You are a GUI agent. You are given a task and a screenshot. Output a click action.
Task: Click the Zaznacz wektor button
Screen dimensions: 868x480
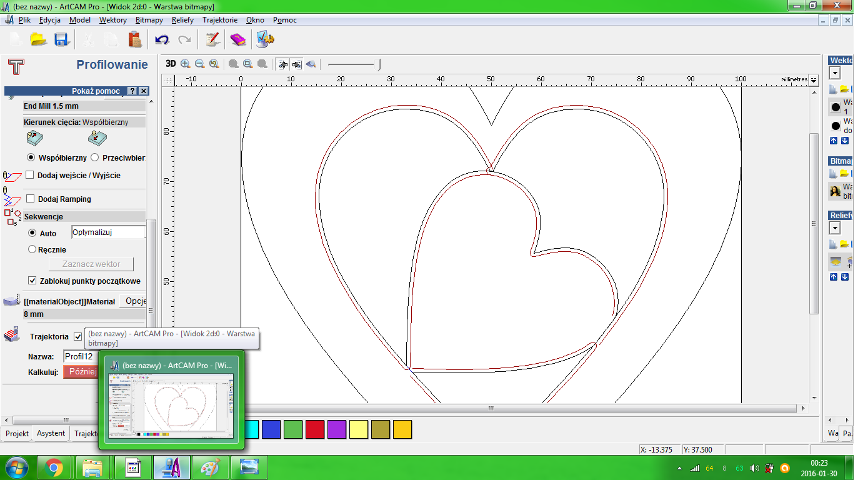click(91, 264)
